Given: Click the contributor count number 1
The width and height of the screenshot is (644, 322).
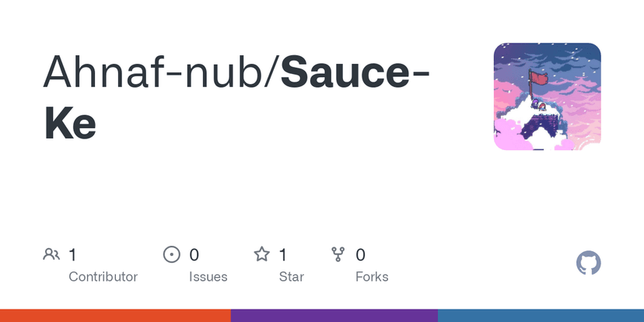Looking at the screenshot, I should (x=73, y=254).
